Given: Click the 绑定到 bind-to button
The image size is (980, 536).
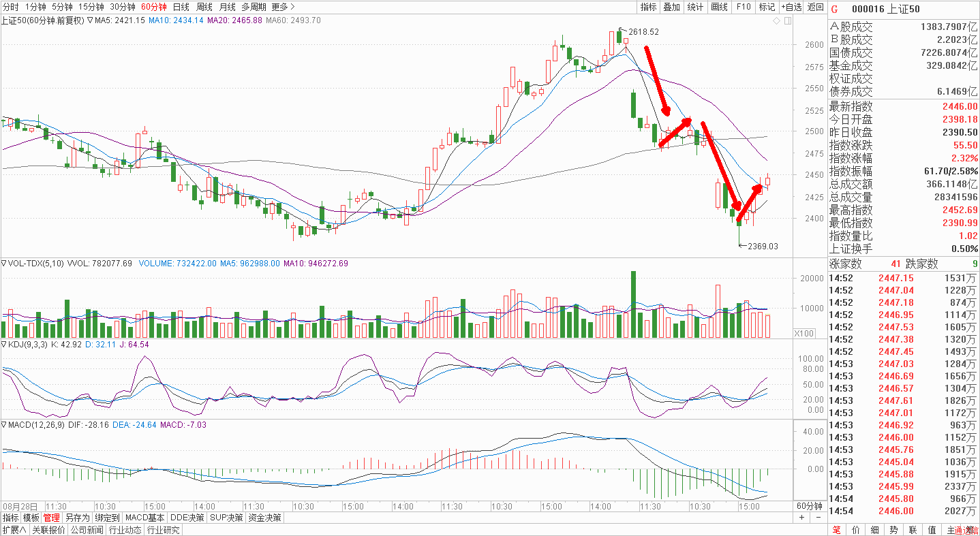Looking at the screenshot, I should point(107,518).
